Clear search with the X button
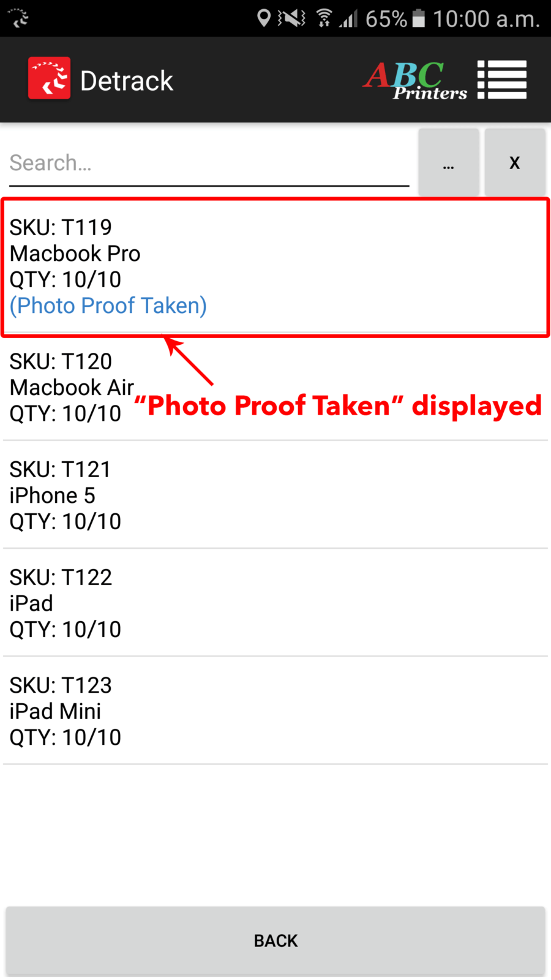This screenshot has width=551, height=980. [x=515, y=162]
